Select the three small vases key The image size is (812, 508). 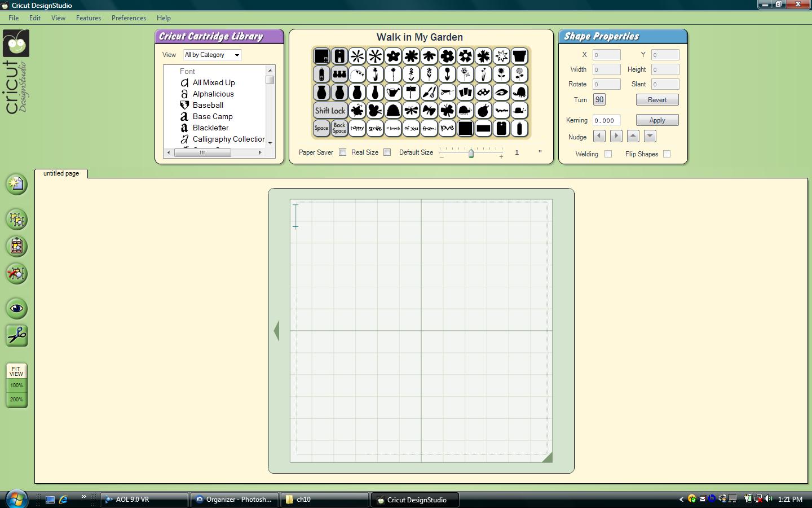(339, 74)
